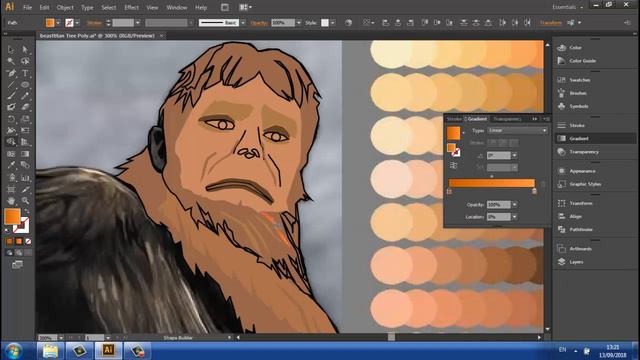Image resolution: width=640 pixels, height=360 pixels.
Task: Set paint mode to Gradient
Action: 19,241
